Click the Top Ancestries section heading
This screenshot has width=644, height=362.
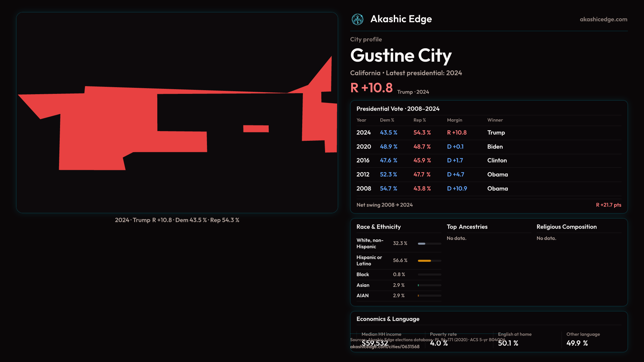pyautogui.click(x=467, y=227)
